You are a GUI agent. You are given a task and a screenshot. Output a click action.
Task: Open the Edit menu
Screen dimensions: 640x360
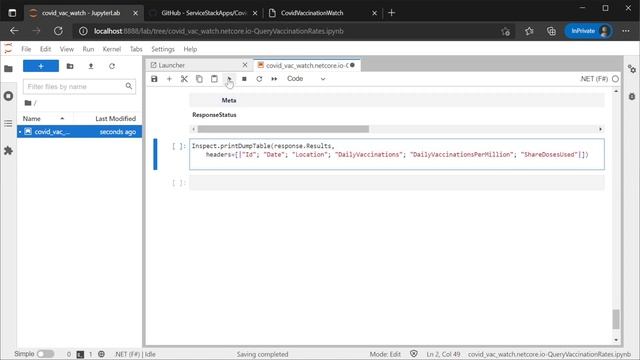tap(45, 49)
